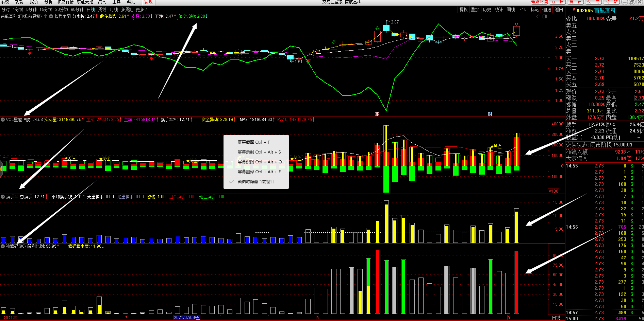Open the F10 company info
Viewport: 644px width, 321px height.
(523, 10)
